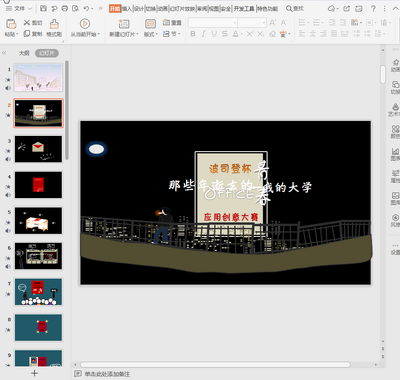400x380 pixels.
Task: Click the Share icon in title area
Action: point(347,9)
